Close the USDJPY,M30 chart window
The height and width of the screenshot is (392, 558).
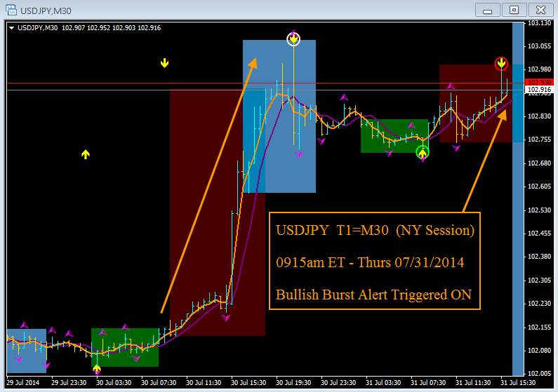click(x=540, y=10)
